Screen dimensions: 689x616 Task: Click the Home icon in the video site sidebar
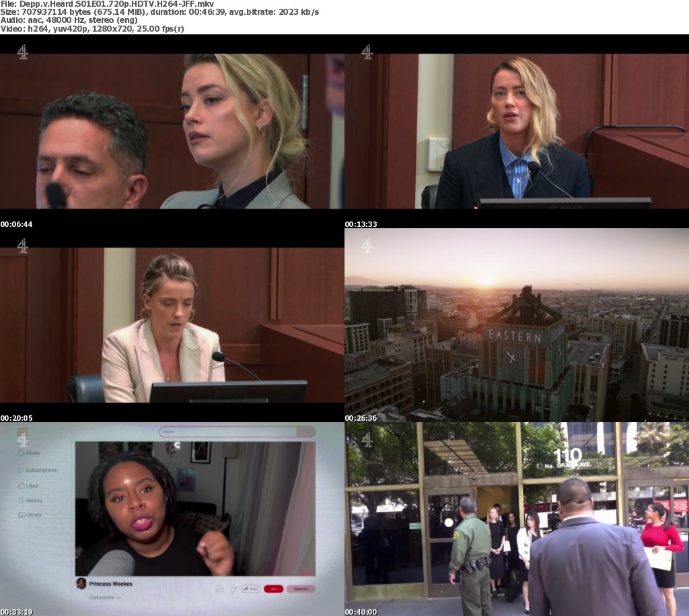tap(21, 453)
